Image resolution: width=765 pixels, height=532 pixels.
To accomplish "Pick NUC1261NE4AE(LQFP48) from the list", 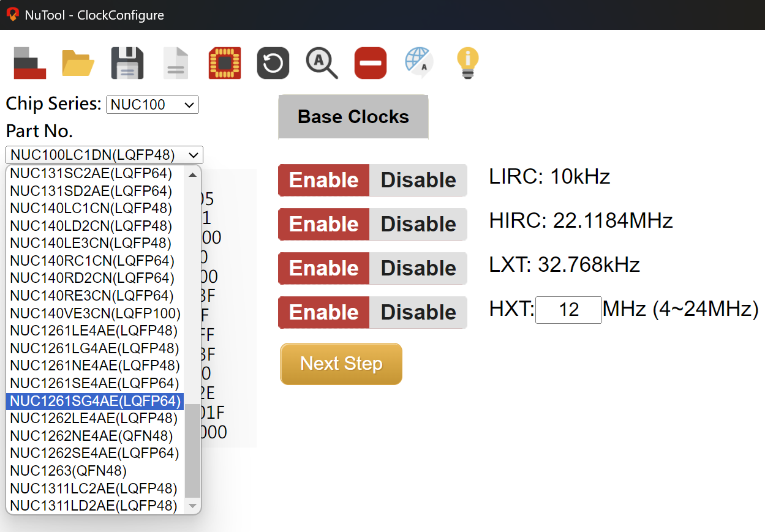I will click(x=95, y=366).
